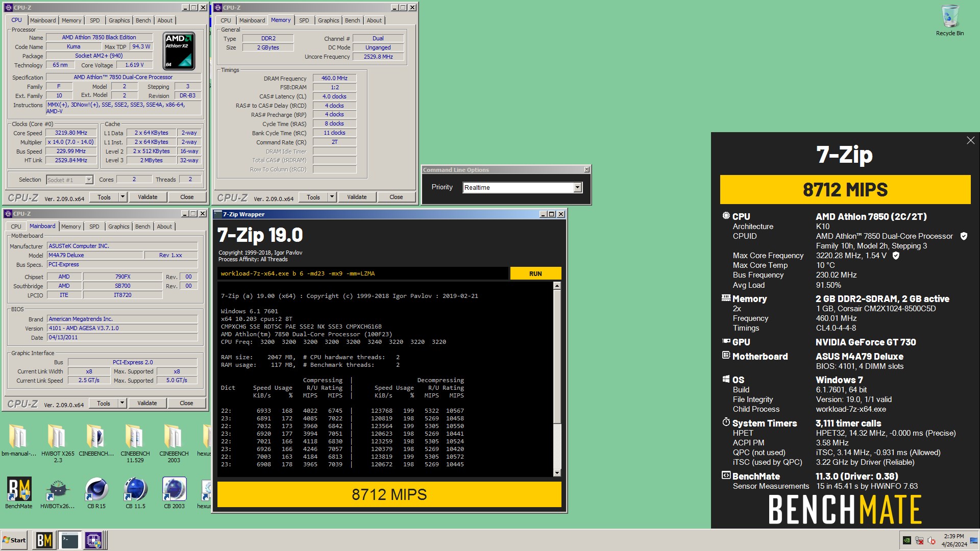Image resolution: width=980 pixels, height=551 pixels.
Task: Click the Show Desktop tray icon
Action: pos(974,540)
